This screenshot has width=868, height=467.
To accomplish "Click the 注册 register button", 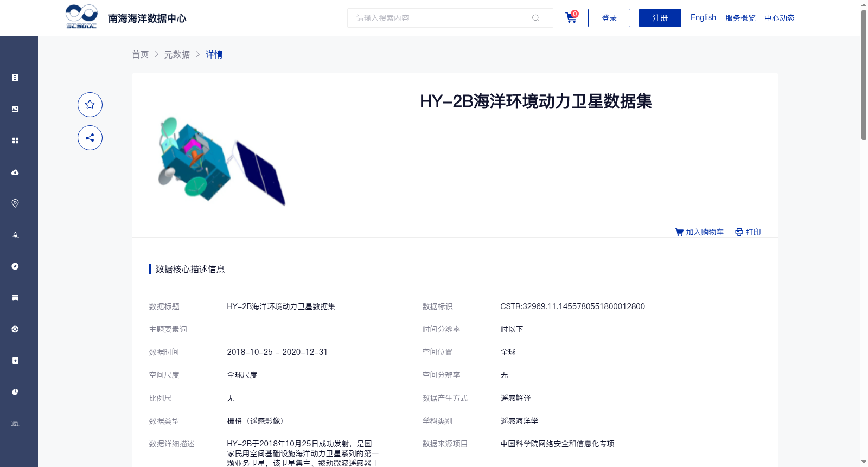I will 660,18.
